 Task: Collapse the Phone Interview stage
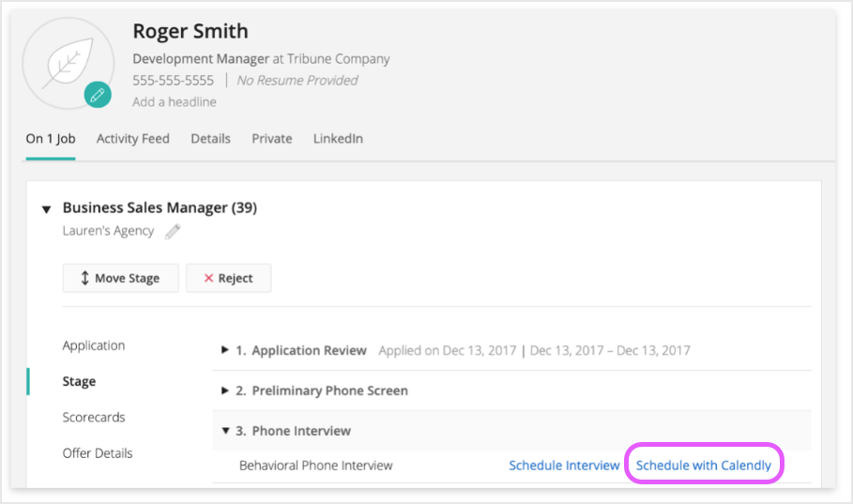click(x=225, y=431)
